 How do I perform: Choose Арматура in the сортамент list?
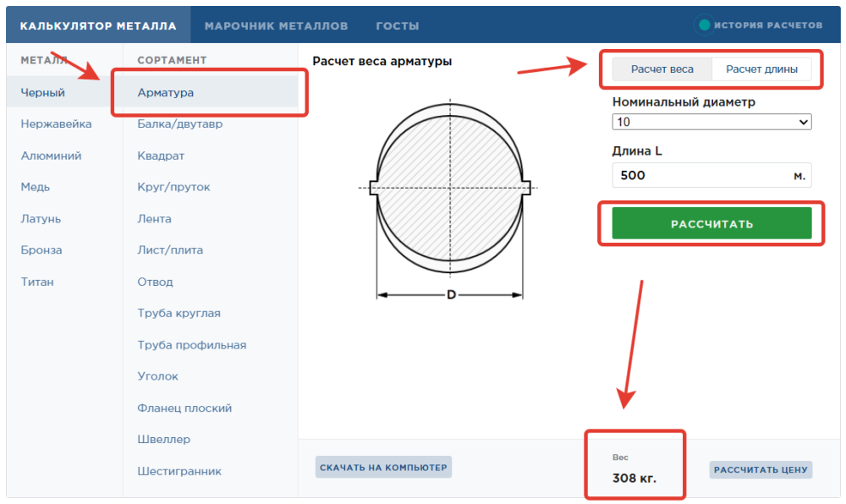(211, 92)
